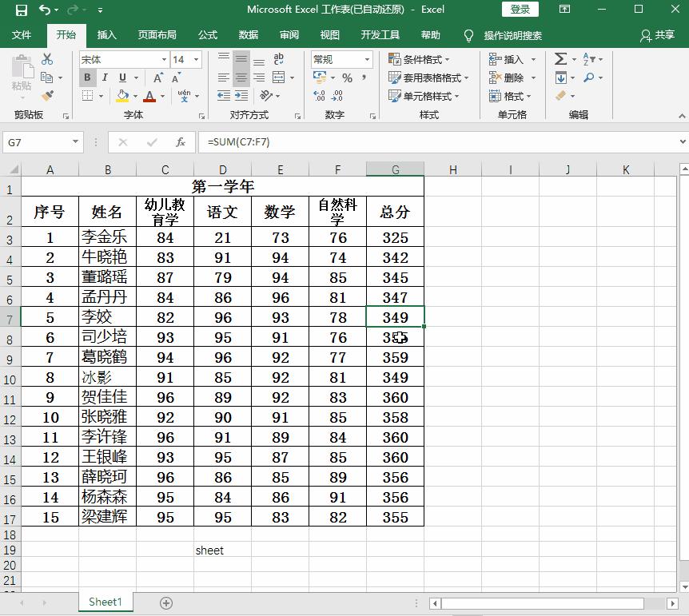Click the 登录 sign-in button
Image resolution: width=689 pixels, height=616 pixels.
click(520, 10)
